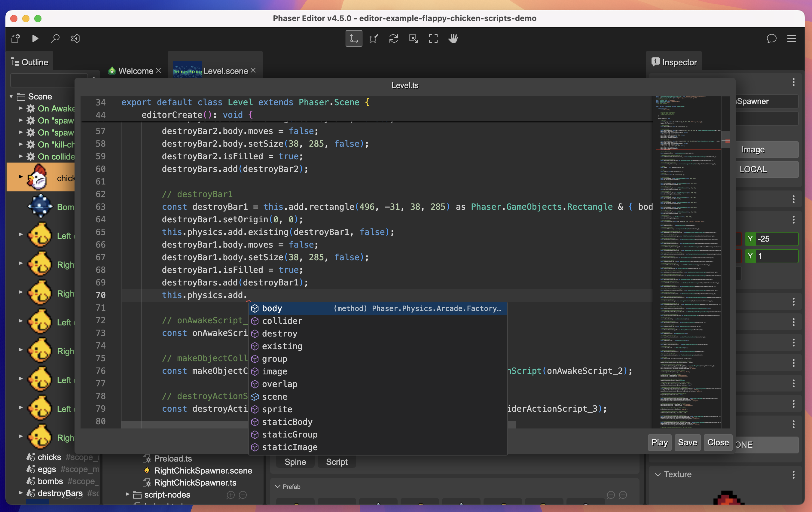Viewport: 812px width, 512px height.
Task: Click Close in the Level.ts dialog
Action: (x=718, y=443)
